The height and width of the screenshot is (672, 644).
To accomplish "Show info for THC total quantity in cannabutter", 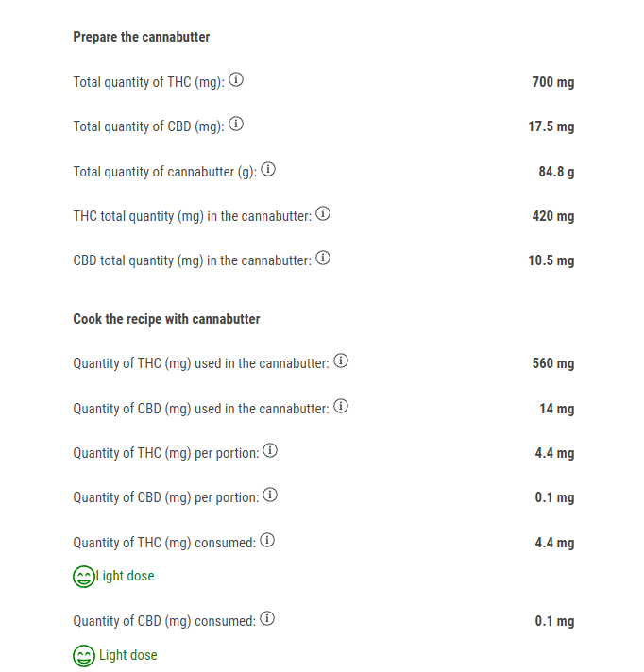I will click(x=323, y=213).
